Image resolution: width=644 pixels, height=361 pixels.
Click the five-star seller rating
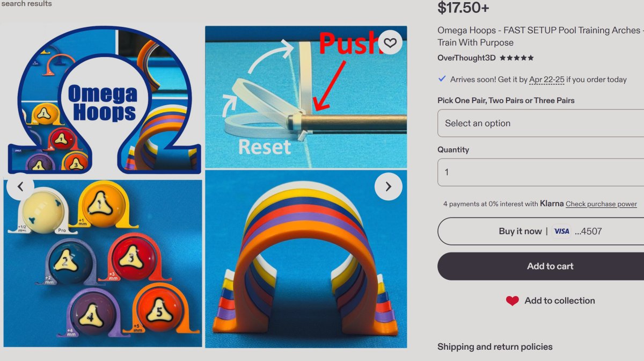tap(517, 58)
